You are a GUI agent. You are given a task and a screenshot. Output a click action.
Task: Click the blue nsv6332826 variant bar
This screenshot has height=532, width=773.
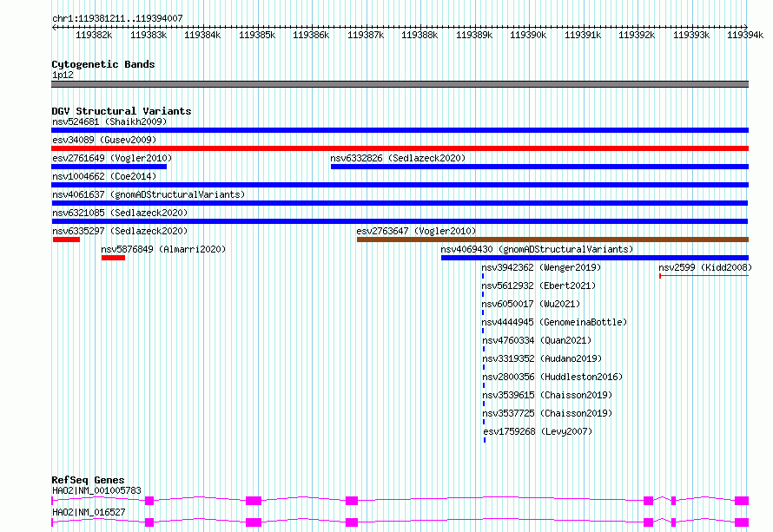(540, 167)
